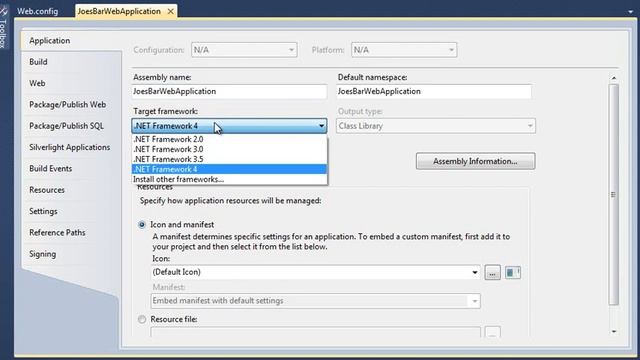The width and height of the screenshot is (640, 360).
Task: Click the Assembly Information button
Action: click(476, 161)
